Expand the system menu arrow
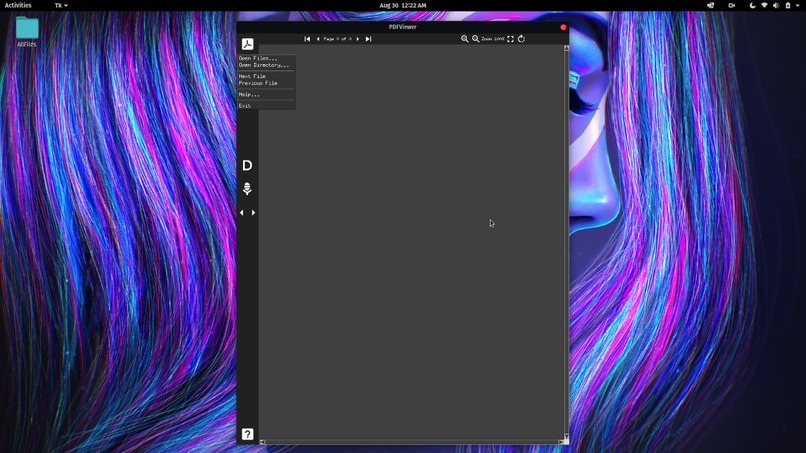Screen dimensions: 806x453 (x=798, y=5)
